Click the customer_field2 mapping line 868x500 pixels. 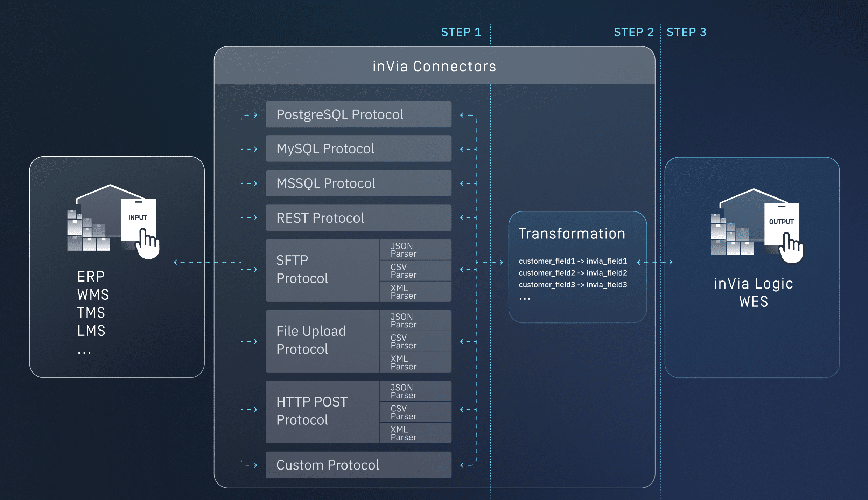pyautogui.click(x=573, y=273)
